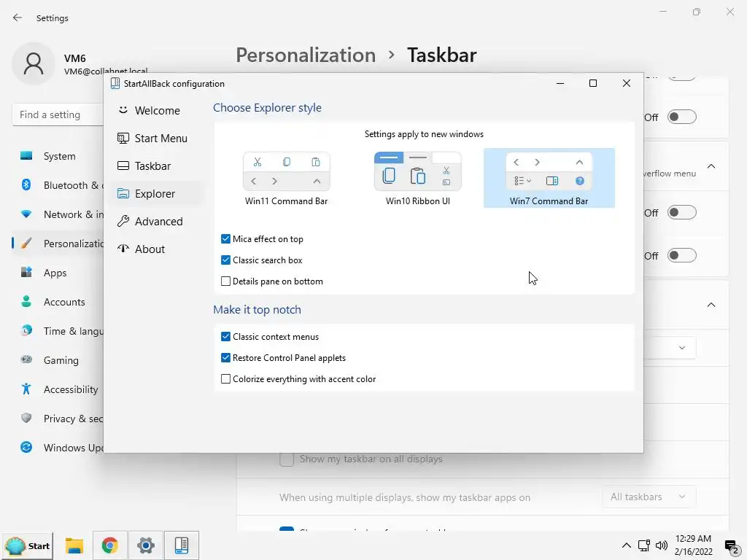
Task: Toggle the second Off switch in Settings
Action: (682, 212)
